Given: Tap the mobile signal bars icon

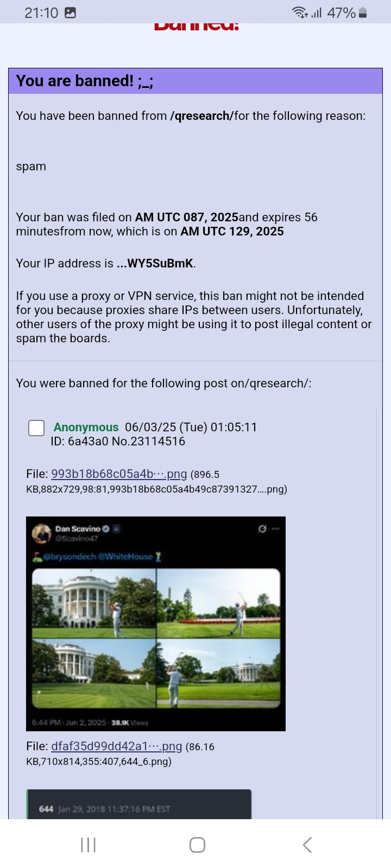Looking at the screenshot, I should pyautogui.click(x=317, y=13).
